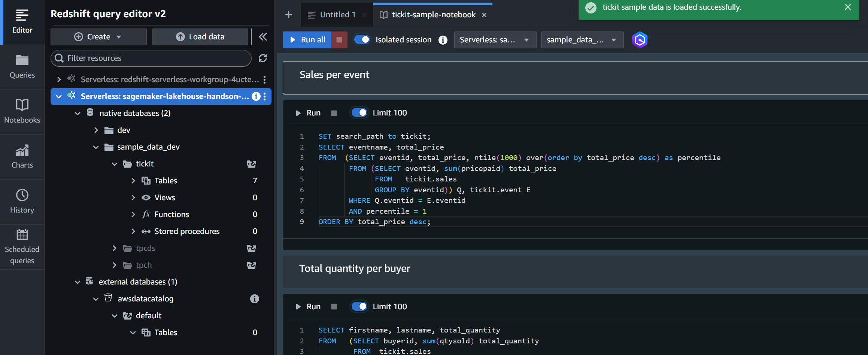Click the ORDER BY line in SQL editor
868x355 pixels.
374,222
